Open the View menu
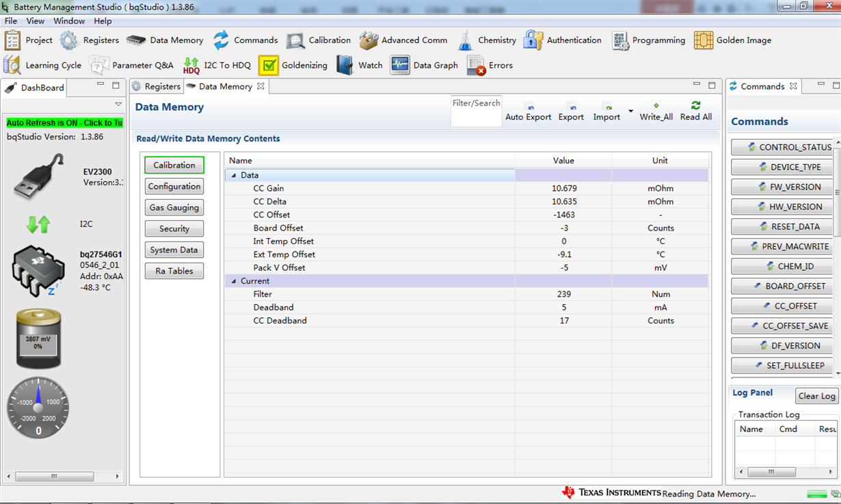The image size is (841, 504). coord(36,21)
